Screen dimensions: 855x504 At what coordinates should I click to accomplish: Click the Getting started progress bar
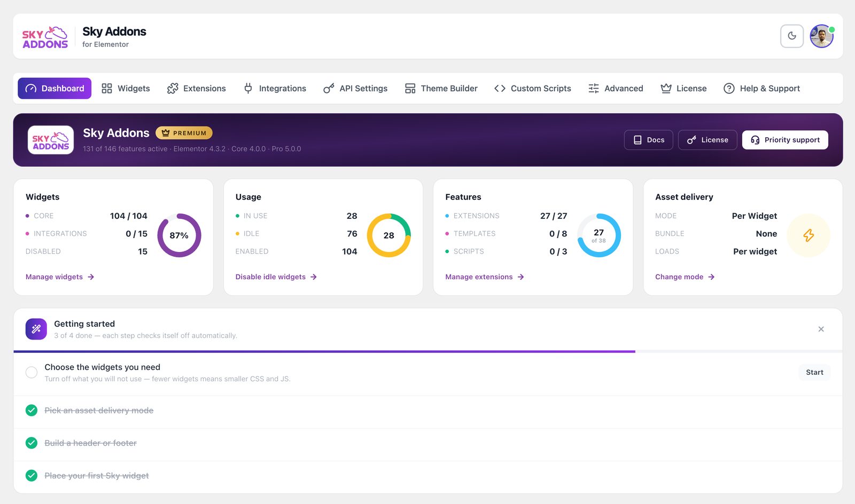point(428,351)
